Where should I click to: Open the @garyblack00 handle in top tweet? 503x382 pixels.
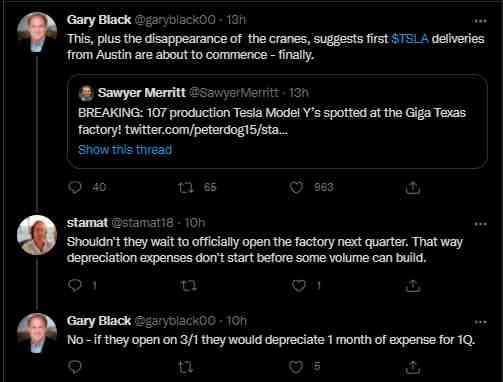point(175,20)
